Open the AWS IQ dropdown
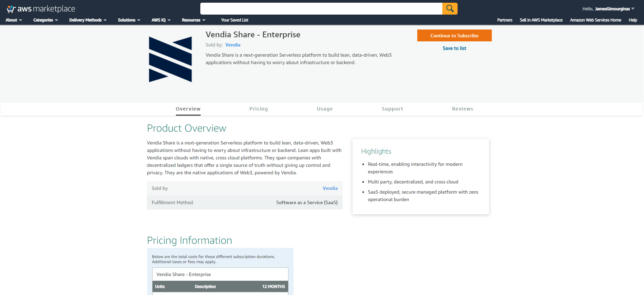Image resolution: width=644 pixels, height=295 pixels. 161,20
